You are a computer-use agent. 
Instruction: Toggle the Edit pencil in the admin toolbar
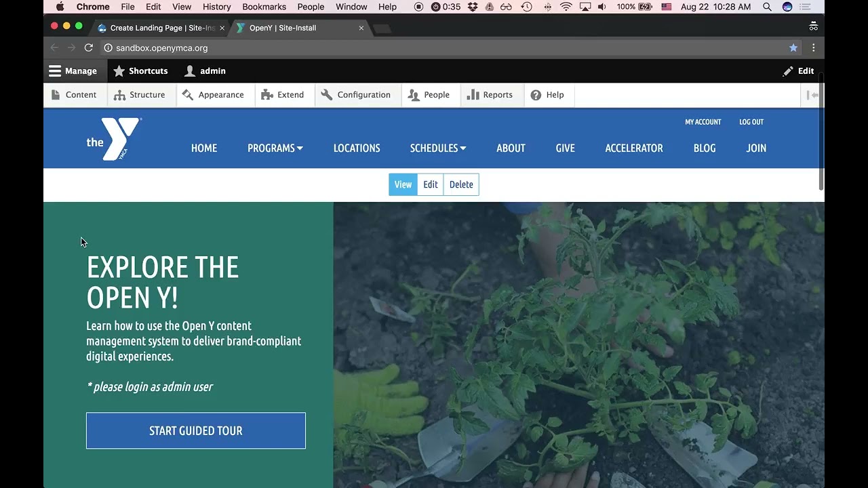pyautogui.click(x=798, y=70)
